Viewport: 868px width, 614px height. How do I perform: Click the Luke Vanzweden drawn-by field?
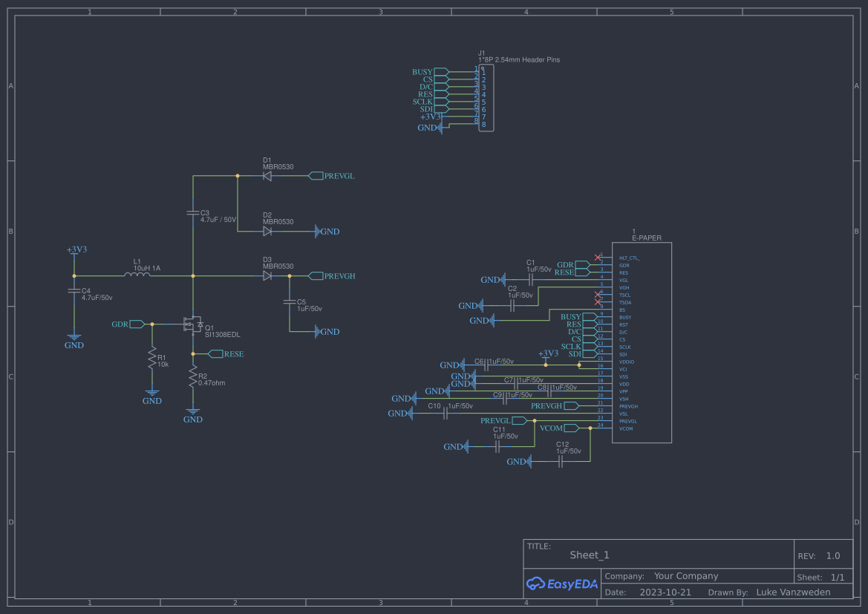pos(793,592)
